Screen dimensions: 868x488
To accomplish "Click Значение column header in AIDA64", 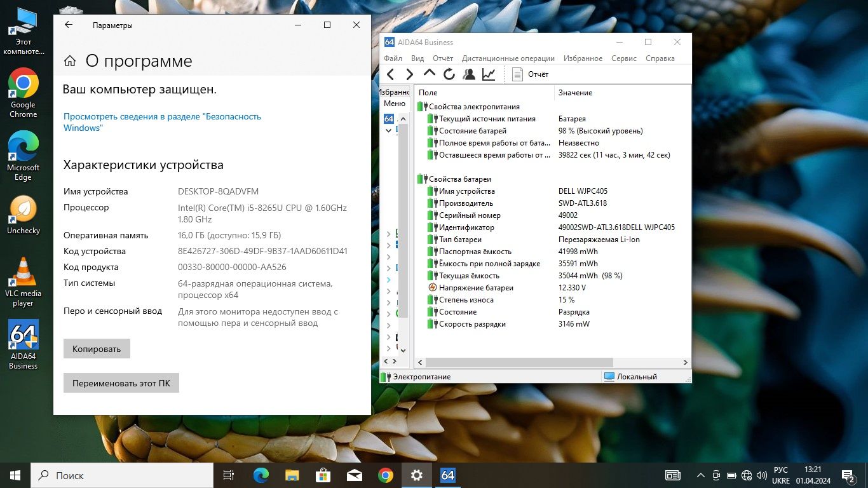I will coord(622,93).
